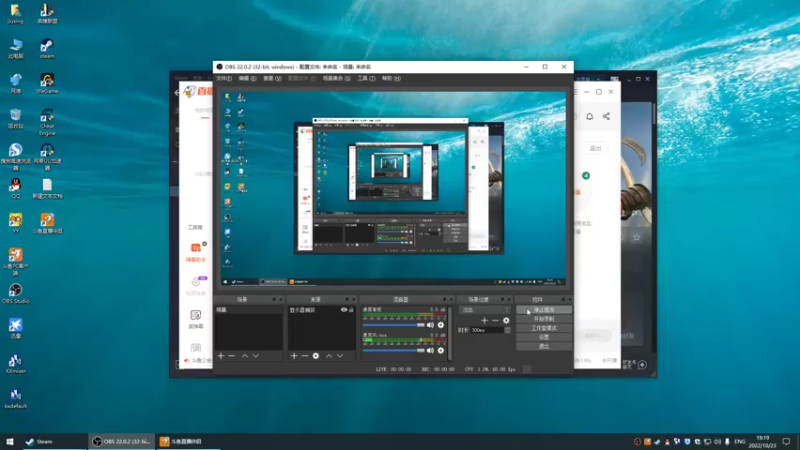Screen dimensions: 800x450
Task: Switch to Steam in the taskbar
Action: (54, 441)
